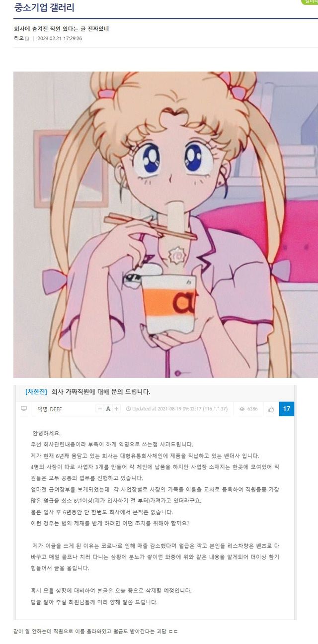This screenshot has height=644, width=318.
Task: Click the clock icon before Updated timestamp
Action: (128, 409)
